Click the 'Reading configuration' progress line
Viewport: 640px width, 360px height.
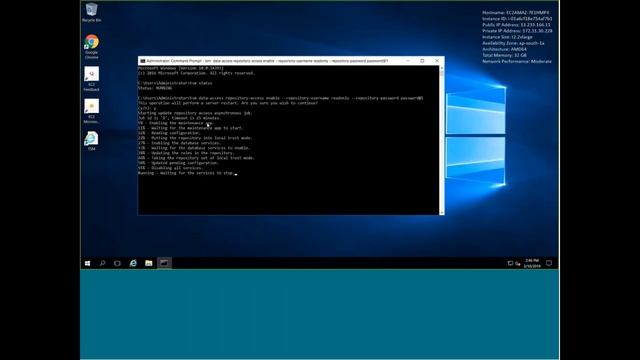pyautogui.click(x=169, y=133)
